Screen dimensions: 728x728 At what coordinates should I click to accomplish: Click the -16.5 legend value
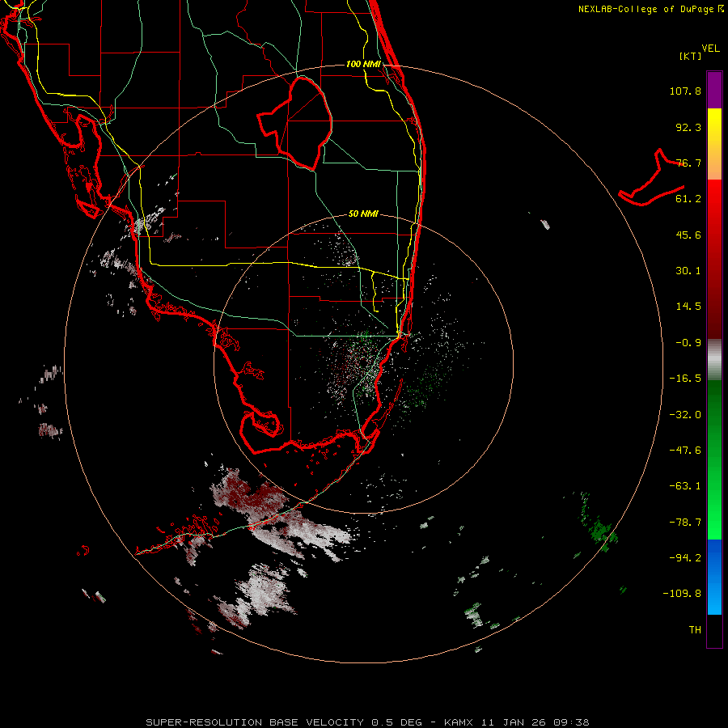[x=685, y=379]
